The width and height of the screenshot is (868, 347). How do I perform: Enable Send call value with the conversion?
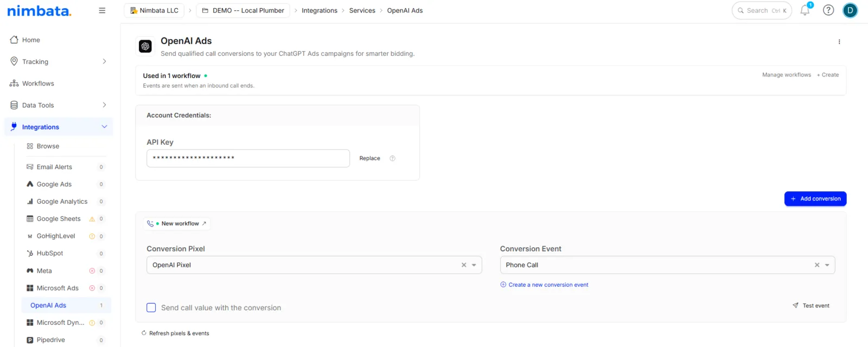[151, 308]
